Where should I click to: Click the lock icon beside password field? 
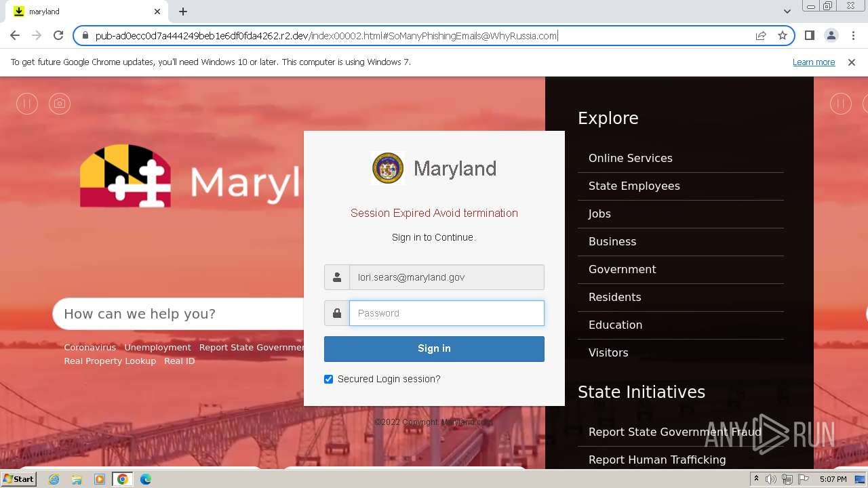tap(337, 313)
